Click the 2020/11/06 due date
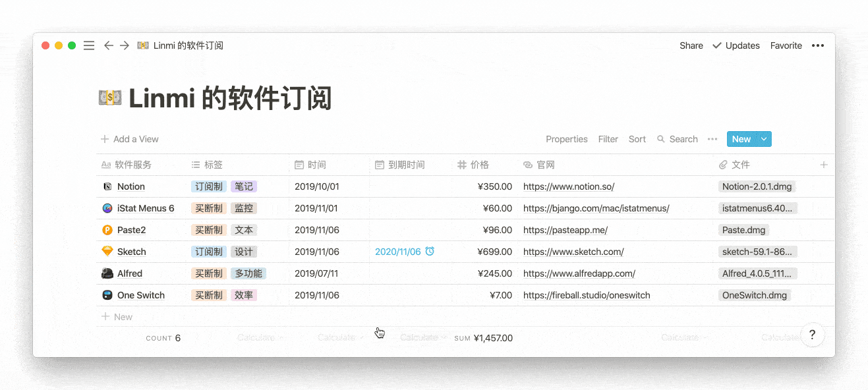868x390 pixels. (397, 252)
